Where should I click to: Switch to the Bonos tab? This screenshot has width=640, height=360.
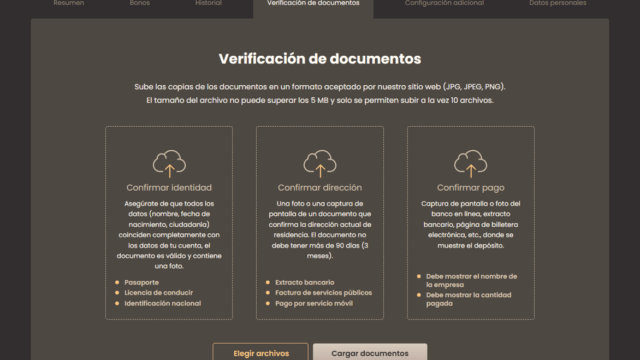[x=140, y=3]
